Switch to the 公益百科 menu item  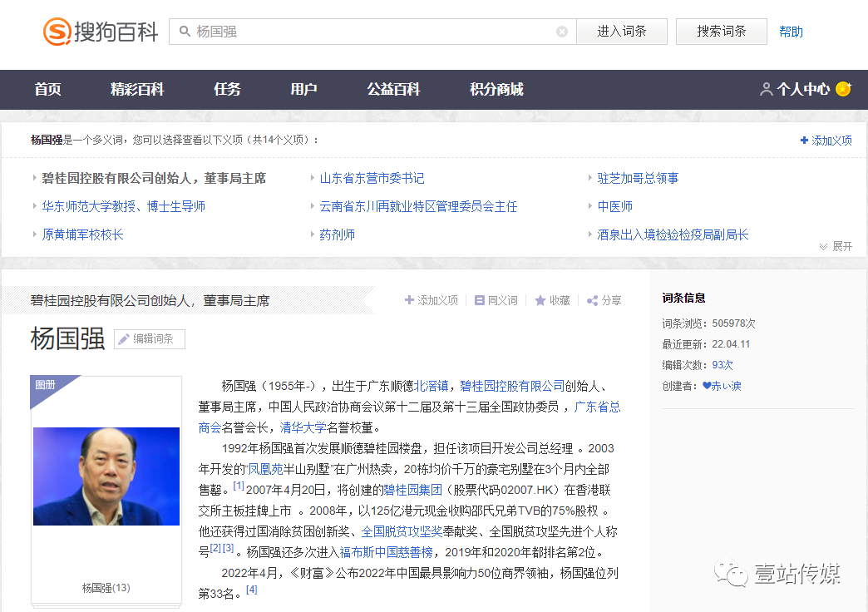(x=393, y=89)
